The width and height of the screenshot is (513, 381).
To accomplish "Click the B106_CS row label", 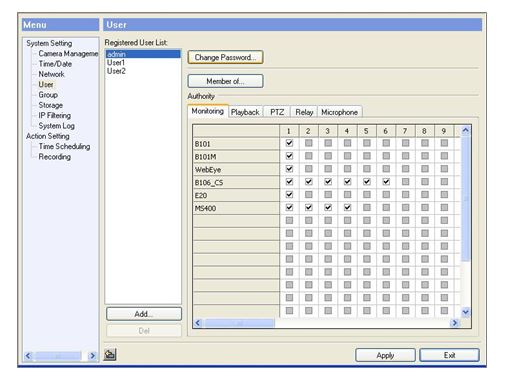I will click(x=236, y=182).
